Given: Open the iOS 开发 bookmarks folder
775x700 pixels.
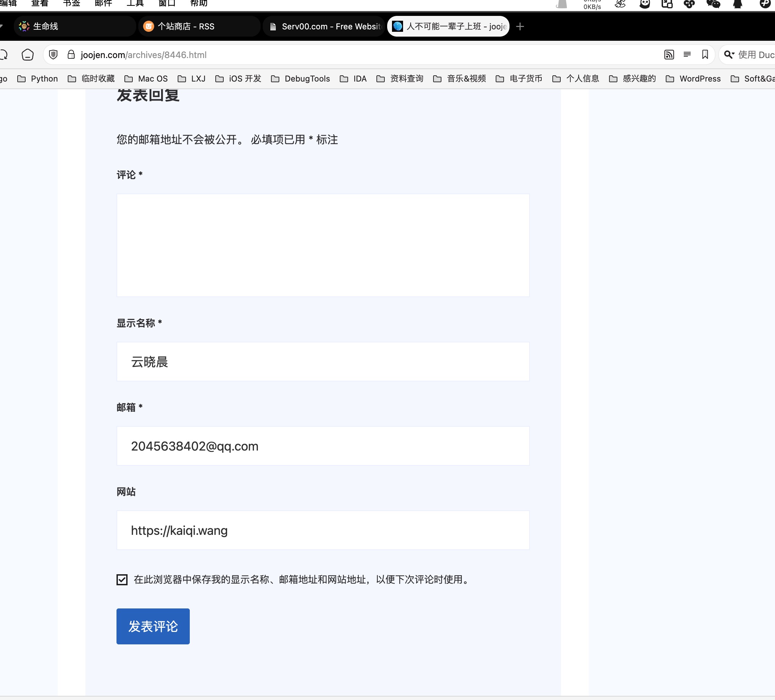Looking at the screenshot, I should tap(238, 79).
